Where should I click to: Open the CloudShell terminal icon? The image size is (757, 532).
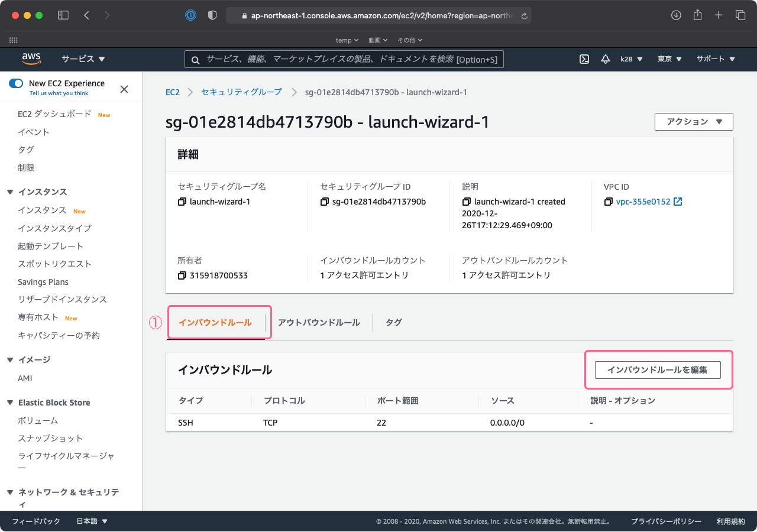pos(584,59)
